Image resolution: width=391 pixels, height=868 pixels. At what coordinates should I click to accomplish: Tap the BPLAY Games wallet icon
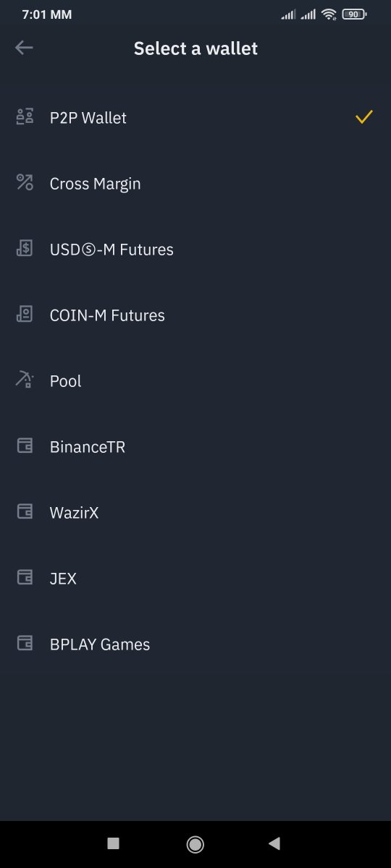click(25, 643)
